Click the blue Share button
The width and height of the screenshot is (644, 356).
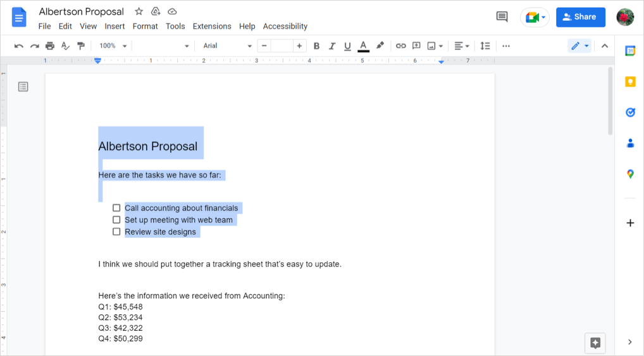coord(580,17)
